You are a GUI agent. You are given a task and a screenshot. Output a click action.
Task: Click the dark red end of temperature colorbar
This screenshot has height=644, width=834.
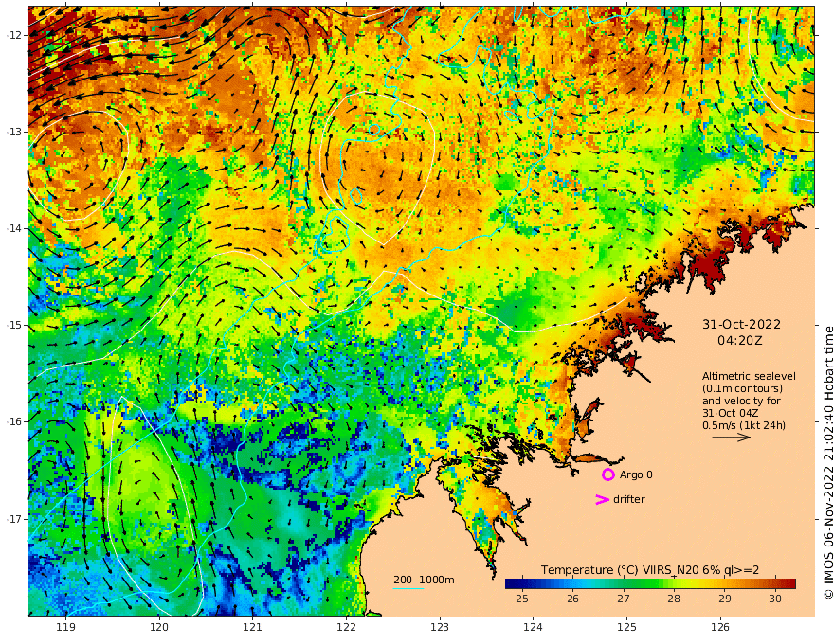791,583
